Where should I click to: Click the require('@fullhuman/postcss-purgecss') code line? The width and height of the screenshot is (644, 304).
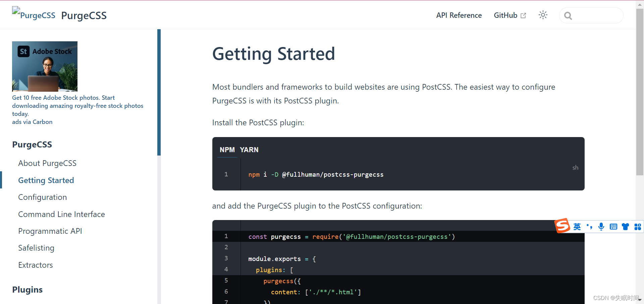click(352, 237)
